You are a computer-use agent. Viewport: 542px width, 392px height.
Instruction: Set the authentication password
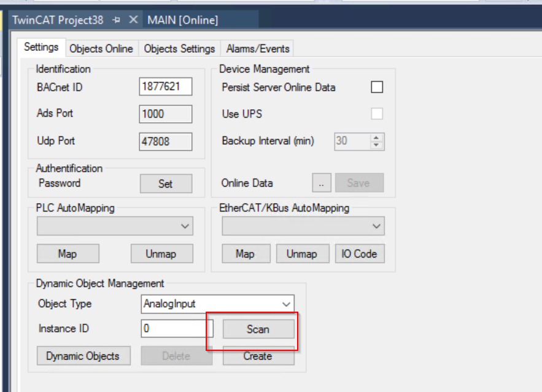click(x=166, y=183)
